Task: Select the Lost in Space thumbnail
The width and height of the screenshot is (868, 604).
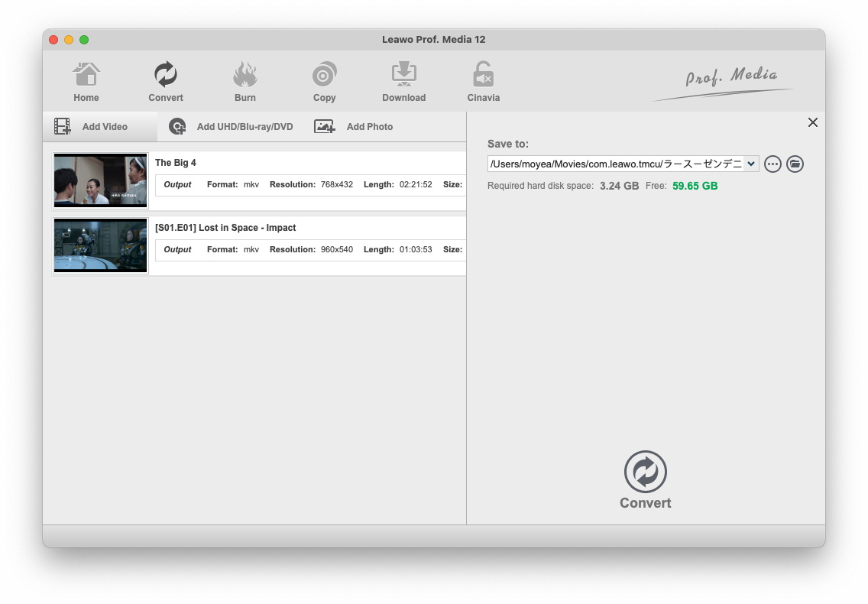Action: 100,245
